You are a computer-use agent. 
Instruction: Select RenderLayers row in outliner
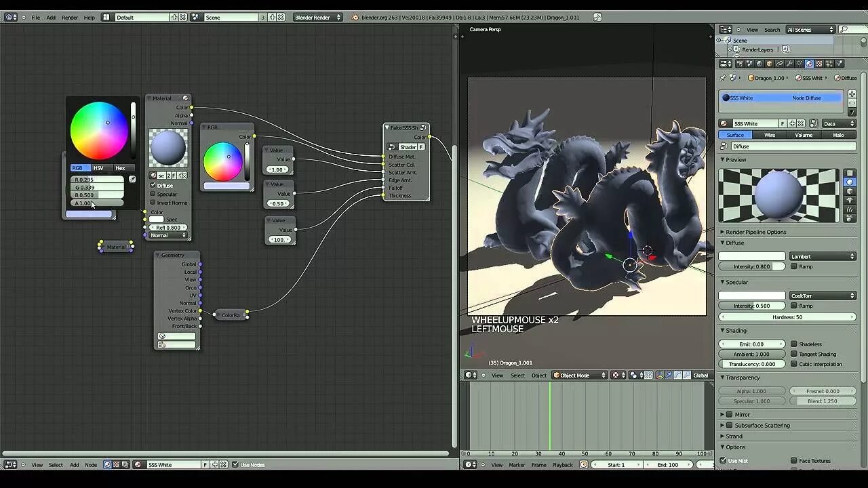(757, 49)
